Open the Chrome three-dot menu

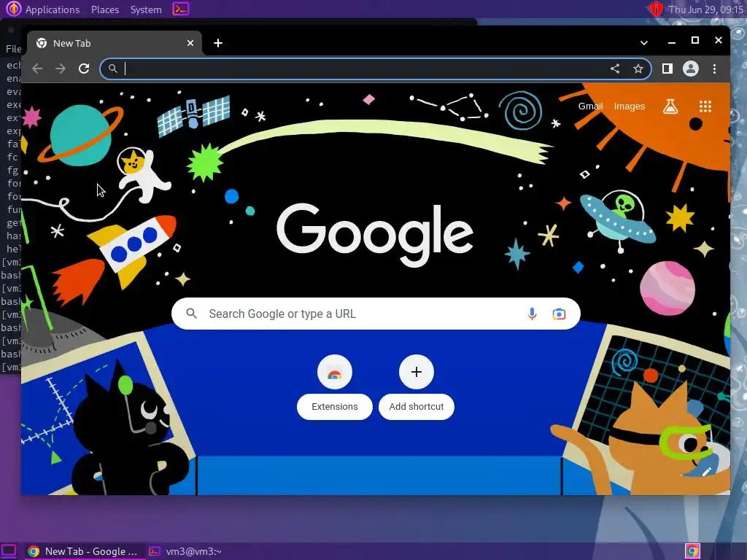click(x=715, y=69)
